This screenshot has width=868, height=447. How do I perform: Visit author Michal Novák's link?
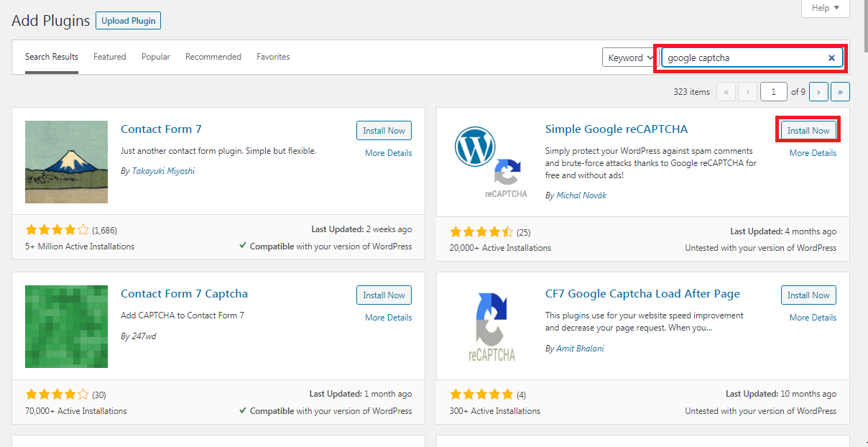[x=581, y=195]
